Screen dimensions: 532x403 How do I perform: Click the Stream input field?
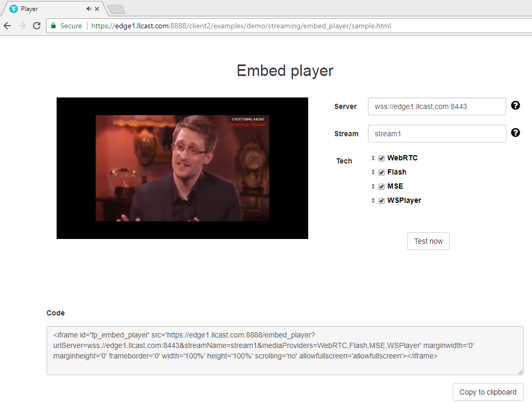pyautogui.click(x=437, y=134)
